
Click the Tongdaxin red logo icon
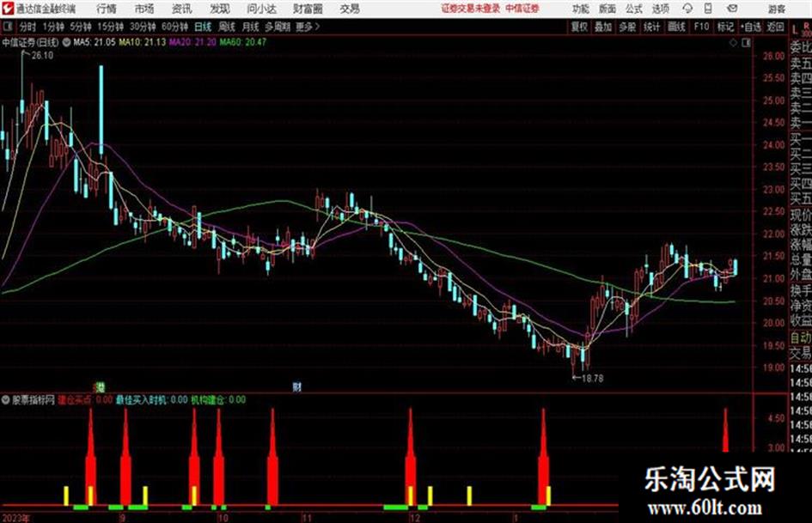[8, 9]
